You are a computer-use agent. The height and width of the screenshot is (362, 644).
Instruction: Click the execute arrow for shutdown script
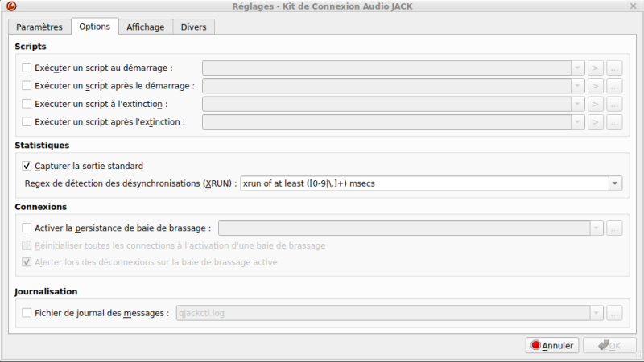point(596,104)
